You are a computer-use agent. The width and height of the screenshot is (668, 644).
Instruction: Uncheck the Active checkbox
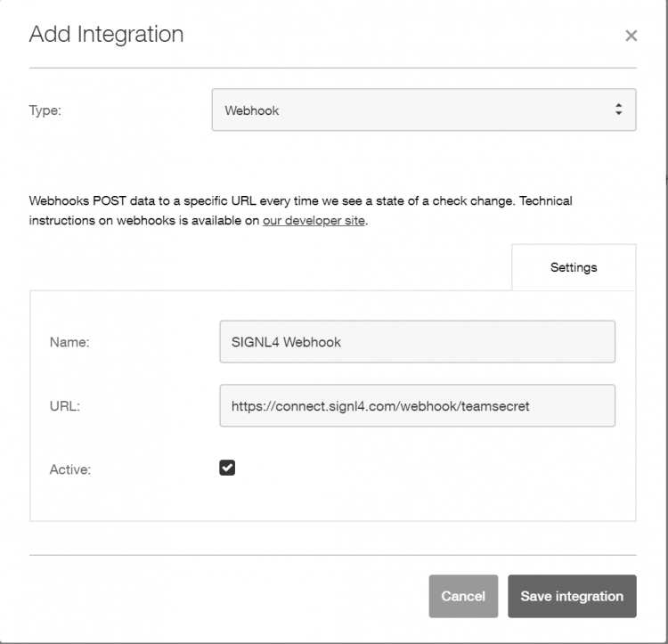[x=227, y=468]
